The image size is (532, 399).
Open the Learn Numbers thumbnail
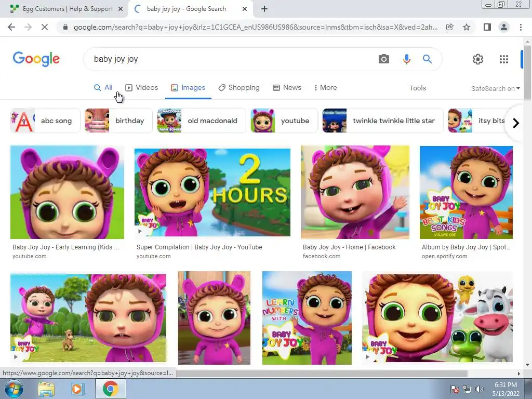(x=307, y=318)
